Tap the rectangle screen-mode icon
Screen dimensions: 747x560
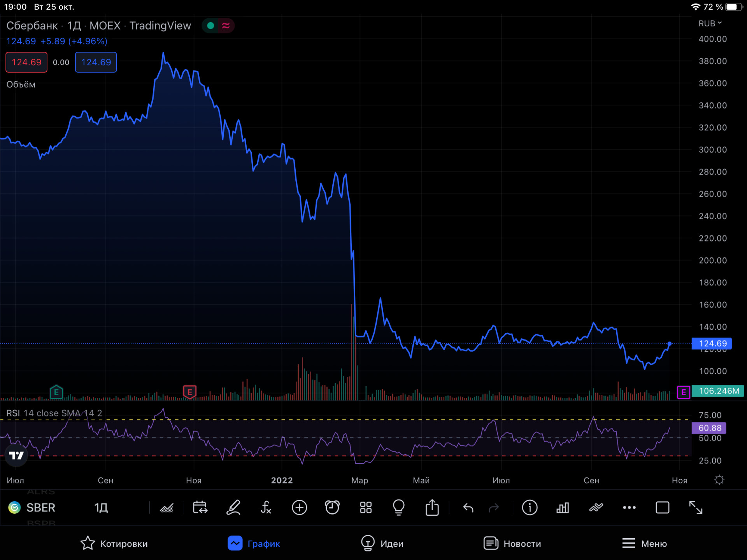coord(663,507)
